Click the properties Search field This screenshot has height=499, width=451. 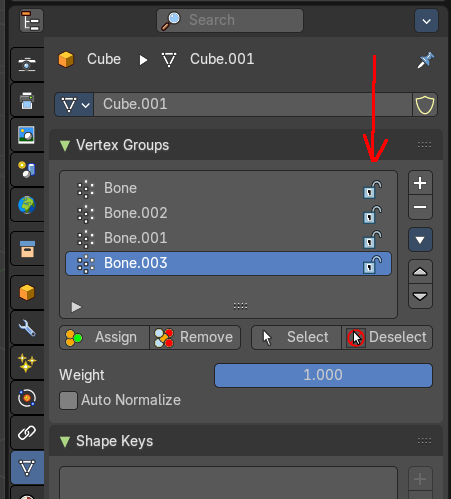tap(230, 20)
